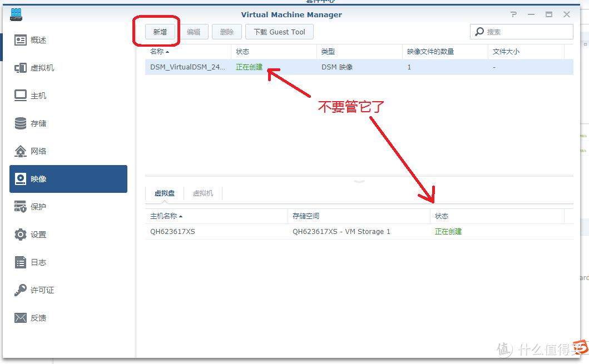The width and height of the screenshot is (589, 364).
Task: Open the 反馈 feedback section
Action: (68, 318)
